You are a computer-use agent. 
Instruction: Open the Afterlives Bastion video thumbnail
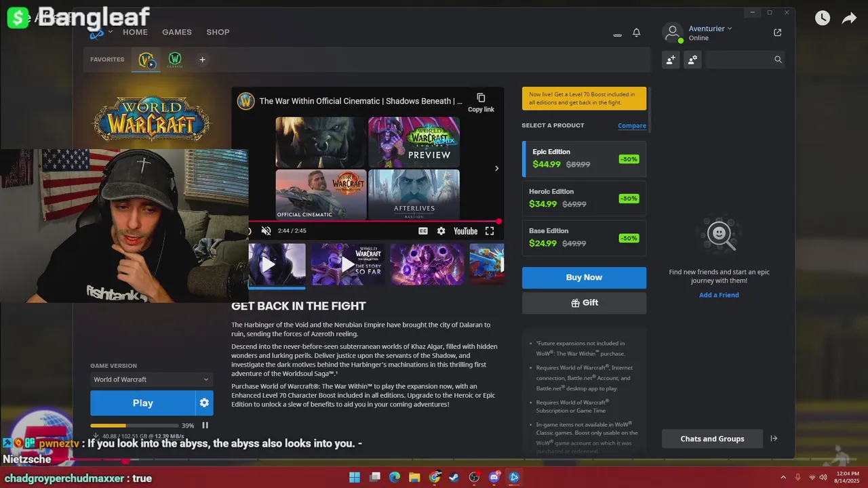414,195
